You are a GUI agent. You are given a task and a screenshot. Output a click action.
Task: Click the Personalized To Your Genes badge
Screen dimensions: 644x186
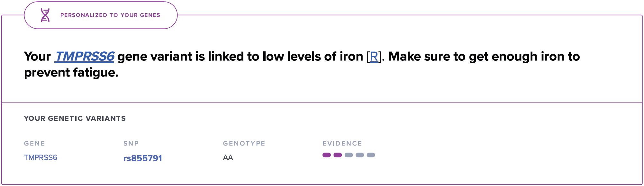101,15
